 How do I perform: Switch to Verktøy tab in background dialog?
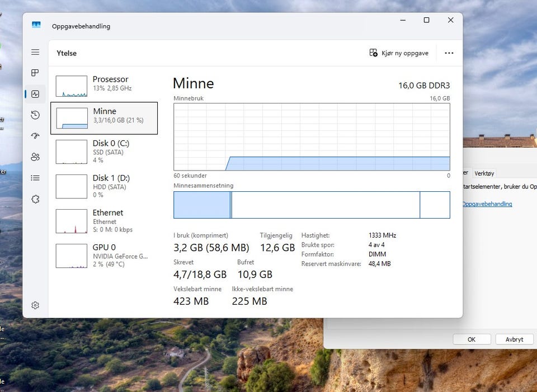pos(484,173)
